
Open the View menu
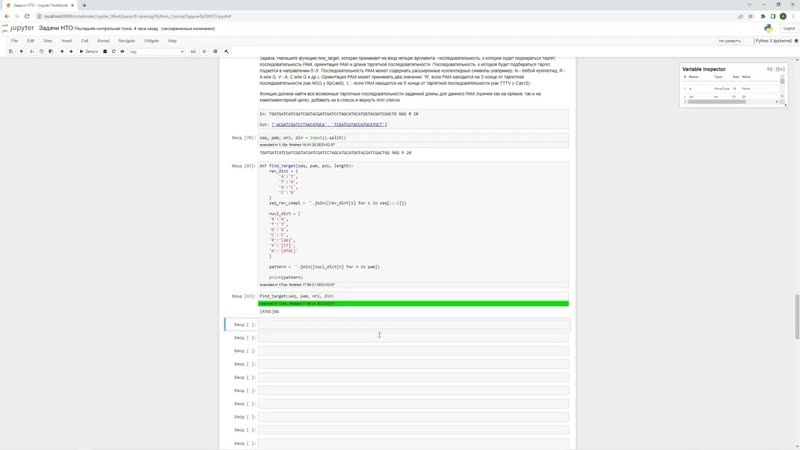click(47, 41)
